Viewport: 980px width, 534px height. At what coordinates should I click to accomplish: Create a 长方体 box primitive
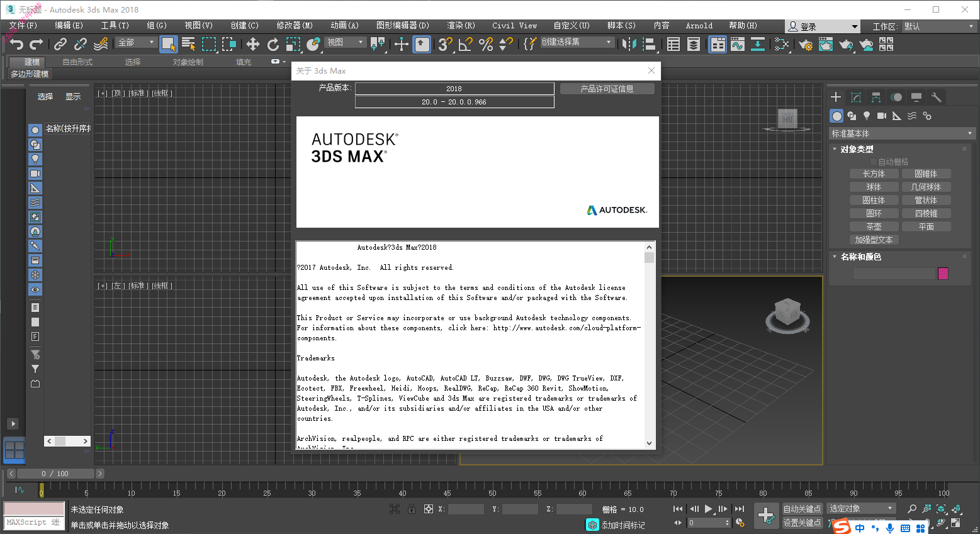(x=874, y=174)
